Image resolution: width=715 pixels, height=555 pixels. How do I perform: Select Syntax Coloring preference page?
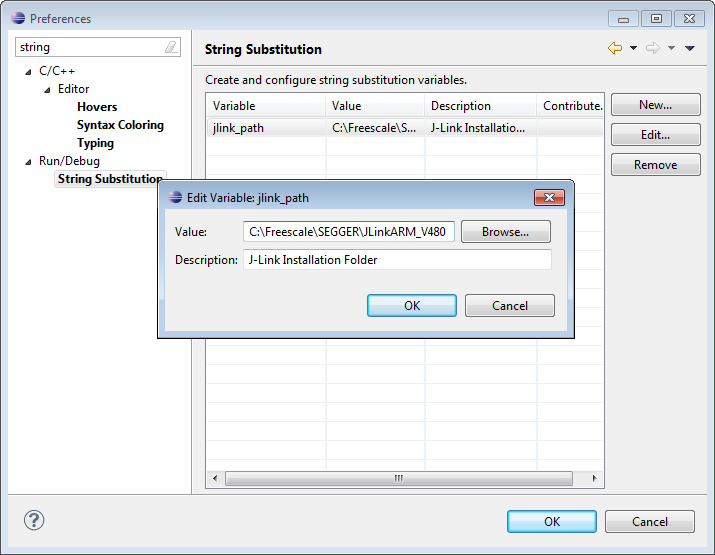point(120,125)
